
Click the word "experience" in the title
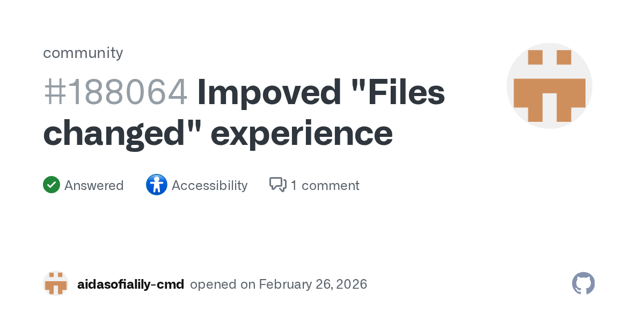coord(305,133)
